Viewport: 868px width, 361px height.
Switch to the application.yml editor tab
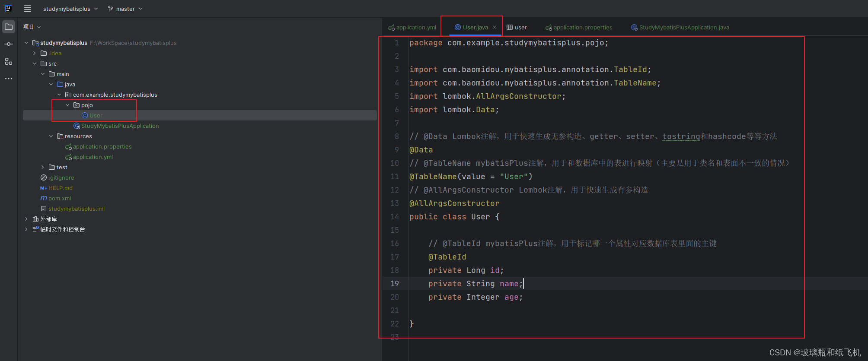(412, 27)
